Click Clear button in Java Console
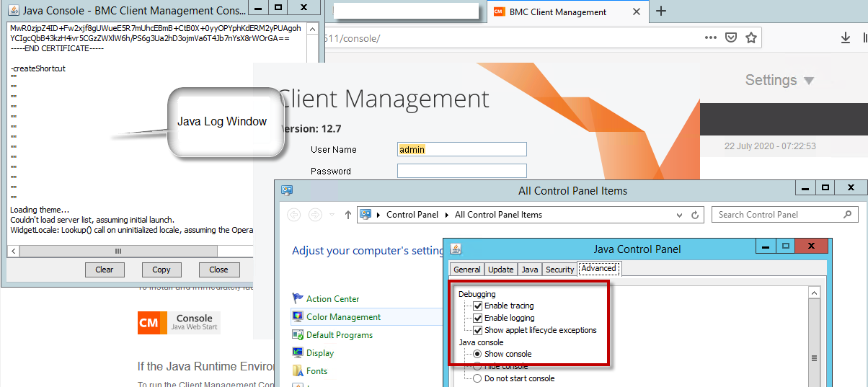The height and width of the screenshot is (387, 868). [105, 270]
